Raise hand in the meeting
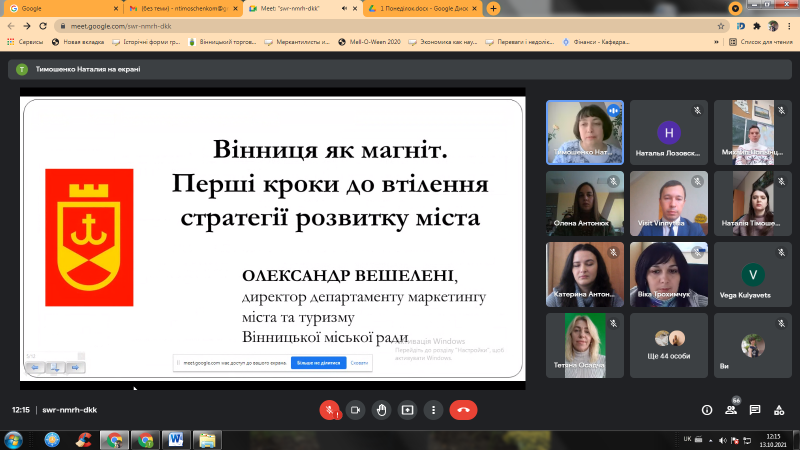This screenshot has width=800, height=450. coord(382,410)
